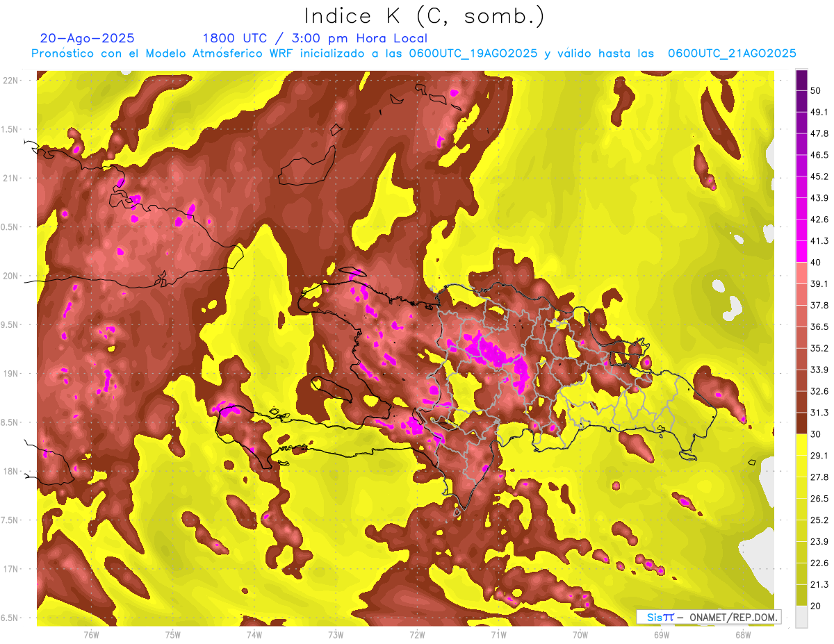Click the SisTT ONAMET/REP.DOM. credit label
This screenshot has height=644, width=834.
point(708,617)
